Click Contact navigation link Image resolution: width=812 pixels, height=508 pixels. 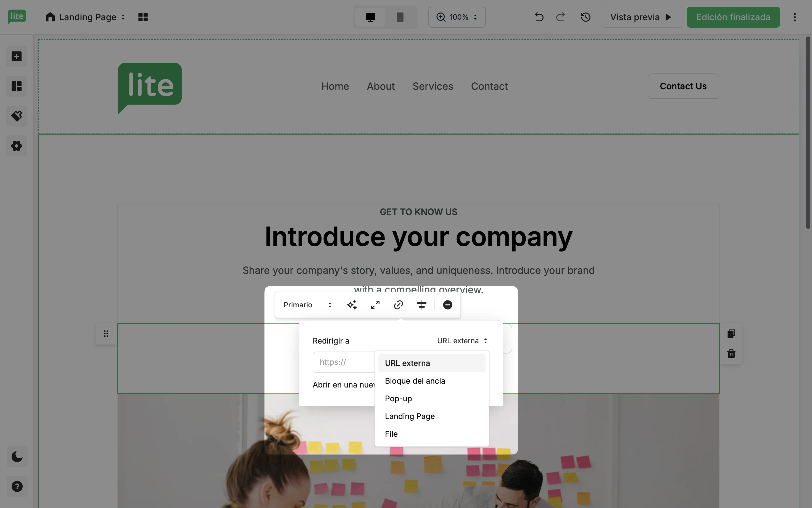pyautogui.click(x=489, y=86)
